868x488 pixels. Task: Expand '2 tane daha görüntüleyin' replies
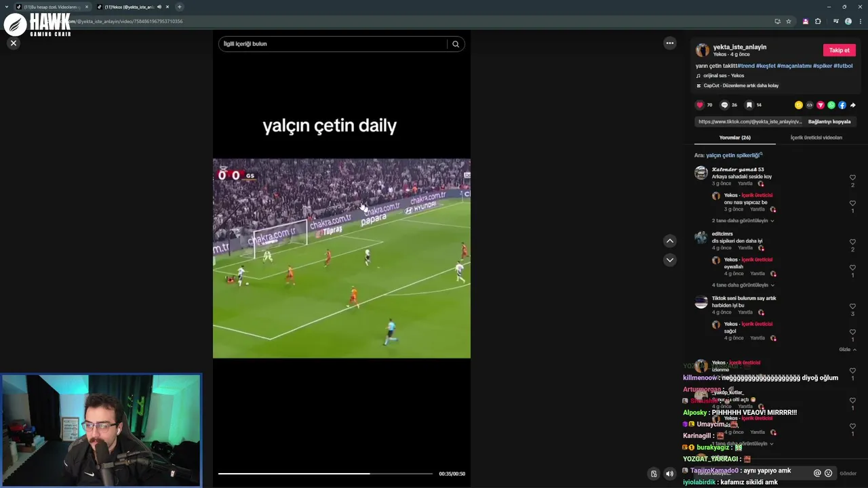click(743, 221)
